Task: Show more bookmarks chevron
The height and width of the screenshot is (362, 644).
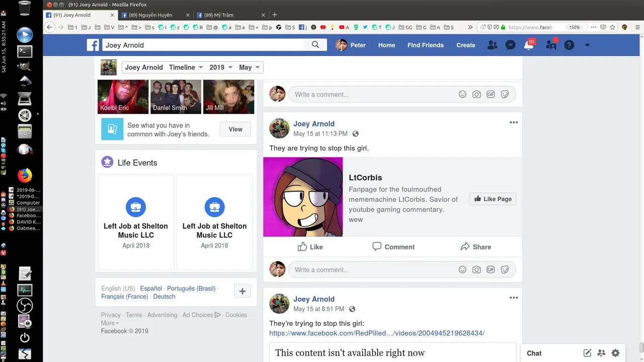Action: pos(470,27)
